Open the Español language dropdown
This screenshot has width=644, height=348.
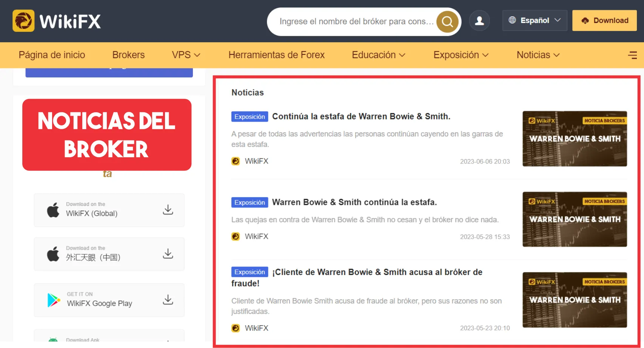(x=535, y=20)
